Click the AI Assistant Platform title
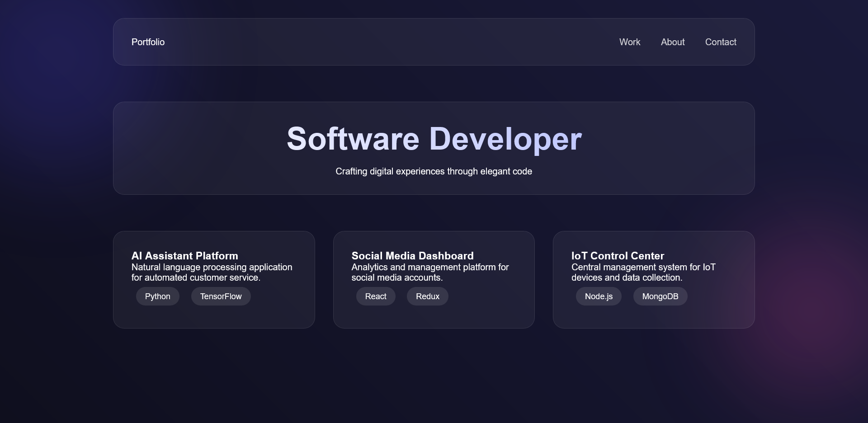 pos(184,256)
